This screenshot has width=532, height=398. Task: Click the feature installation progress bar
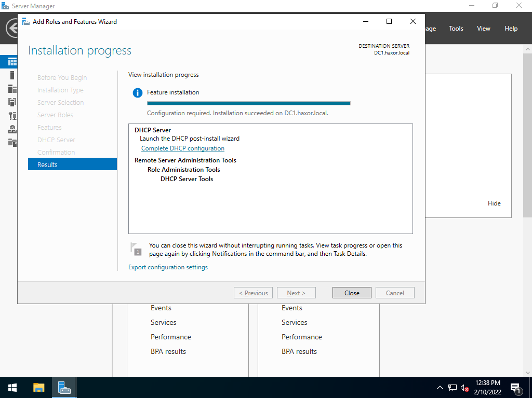pyautogui.click(x=249, y=103)
